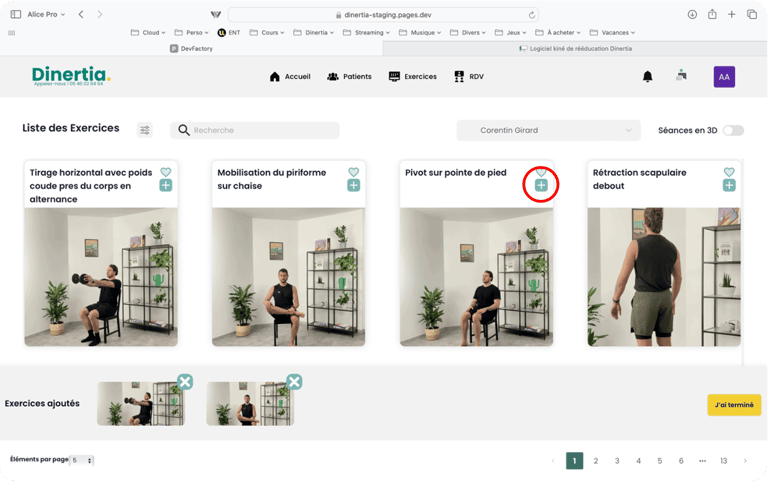The width and height of the screenshot is (768, 482).
Task: Open the Cloud bookmarks folder
Action: click(x=148, y=32)
